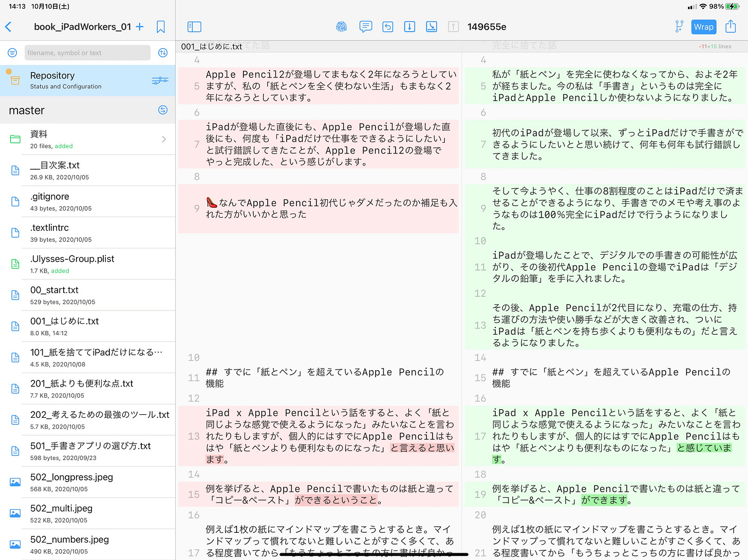The image size is (748, 560).
Task: Select removed line 5 in left pane
Action: [319, 86]
